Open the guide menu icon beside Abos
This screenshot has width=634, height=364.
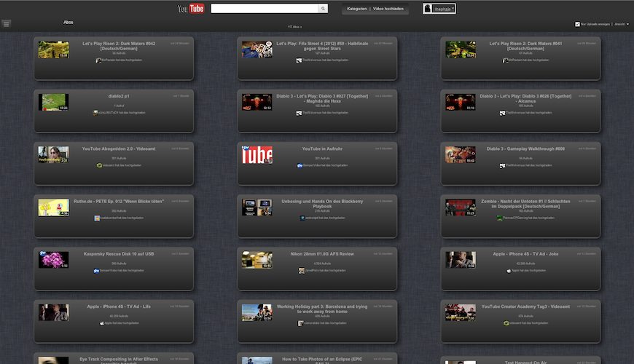(x=6, y=24)
